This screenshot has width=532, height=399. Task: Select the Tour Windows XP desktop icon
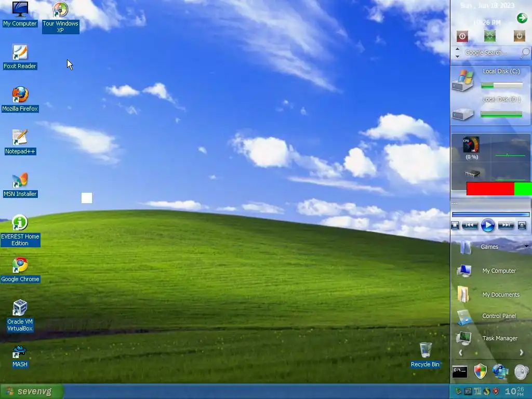point(60,17)
